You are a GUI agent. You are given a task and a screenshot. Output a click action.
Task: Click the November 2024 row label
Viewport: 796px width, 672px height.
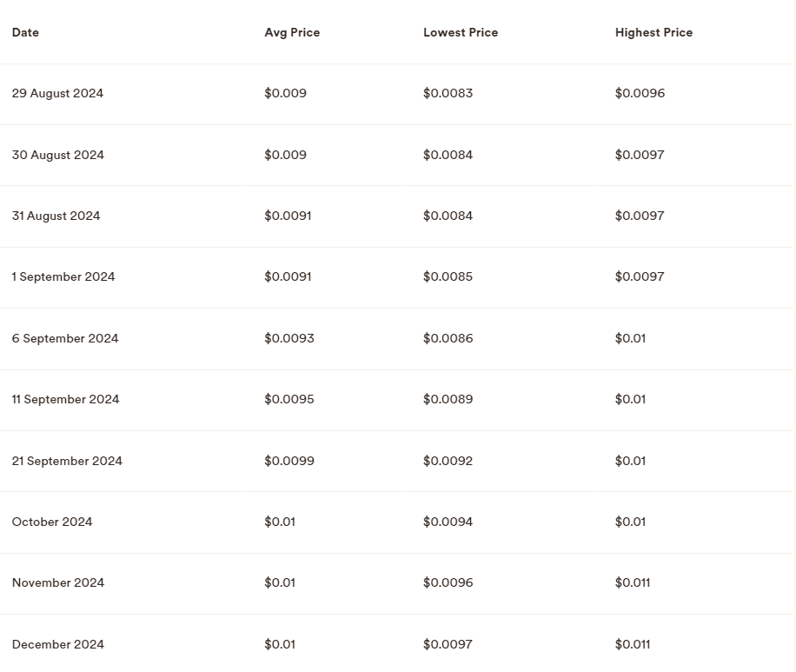pyautogui.click(x=58, y=583)
